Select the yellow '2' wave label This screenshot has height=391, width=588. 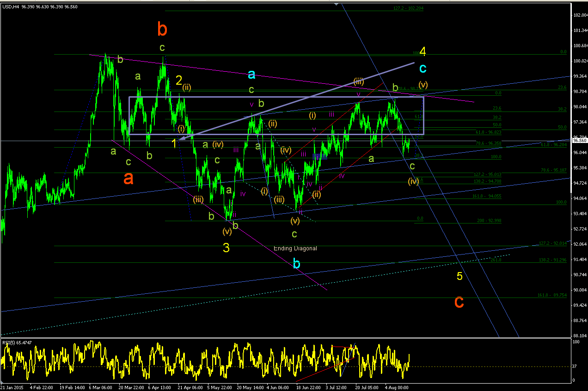(178, 81)
